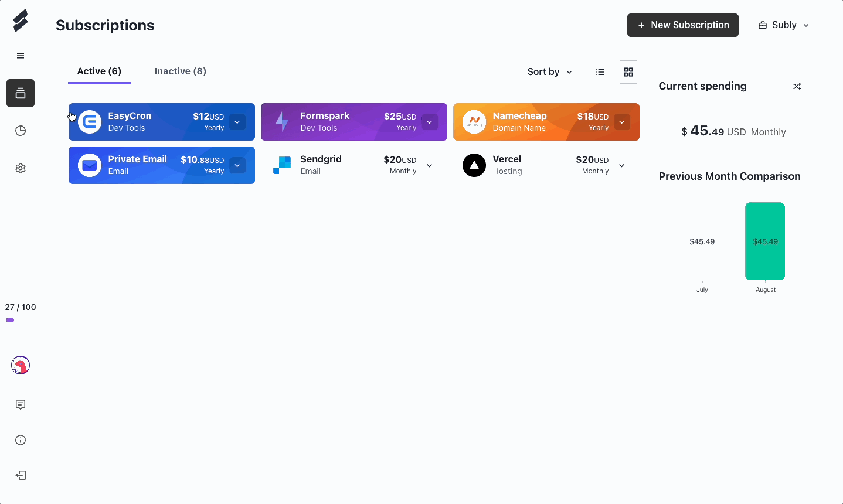The width and height of the screenshot is (843, 504).
Task: Open the analytics pie chart sidebar icon
Action: (21, 131)
